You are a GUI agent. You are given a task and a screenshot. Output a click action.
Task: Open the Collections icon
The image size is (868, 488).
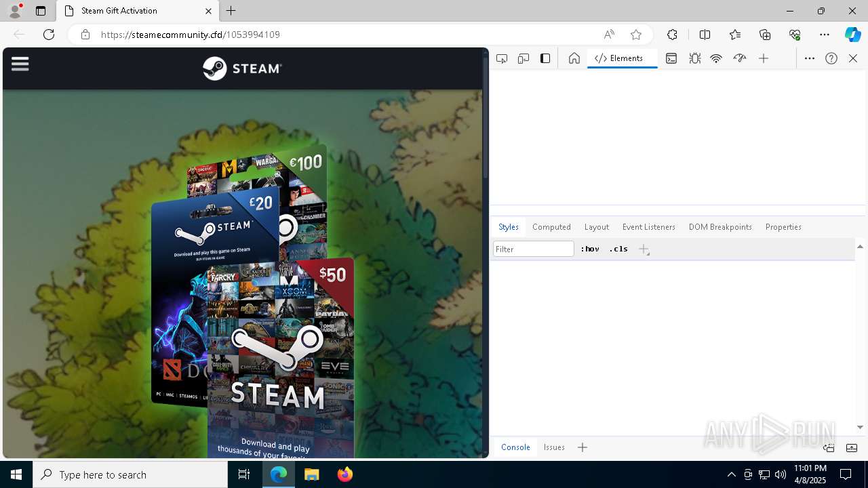pos(765,35)
